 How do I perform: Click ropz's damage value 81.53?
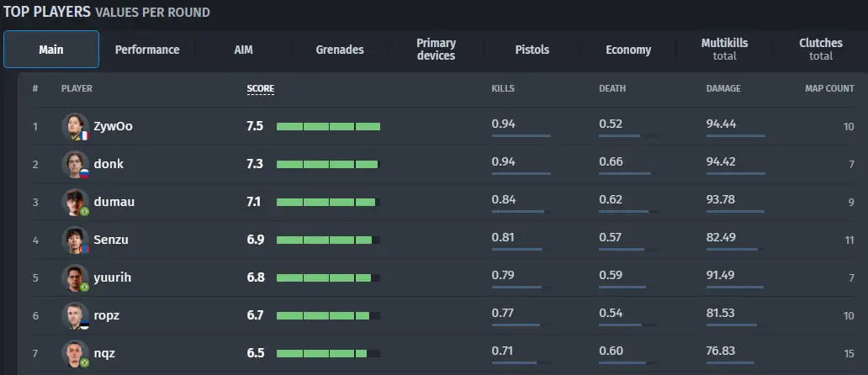click(721, 313)
